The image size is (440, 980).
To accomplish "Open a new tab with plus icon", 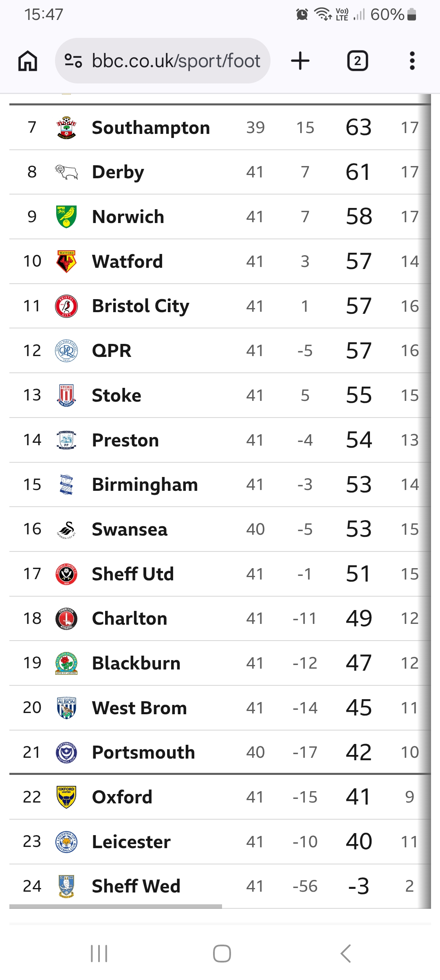I will click(x=300, y=61).
